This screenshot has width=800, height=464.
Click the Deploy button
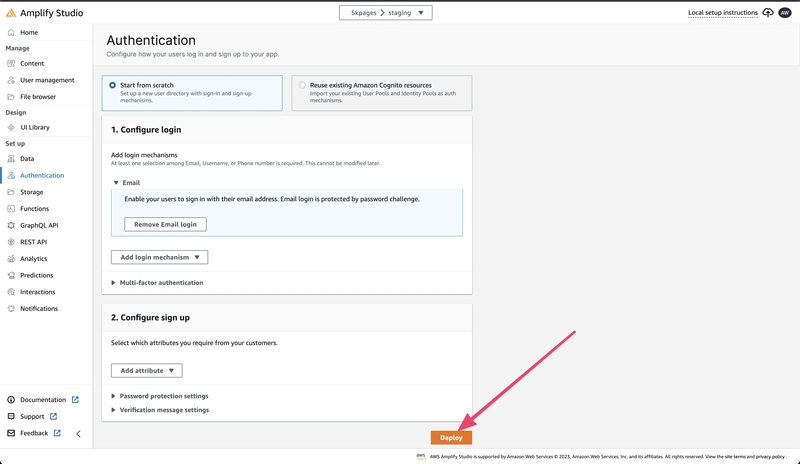(x=451, y=437)
